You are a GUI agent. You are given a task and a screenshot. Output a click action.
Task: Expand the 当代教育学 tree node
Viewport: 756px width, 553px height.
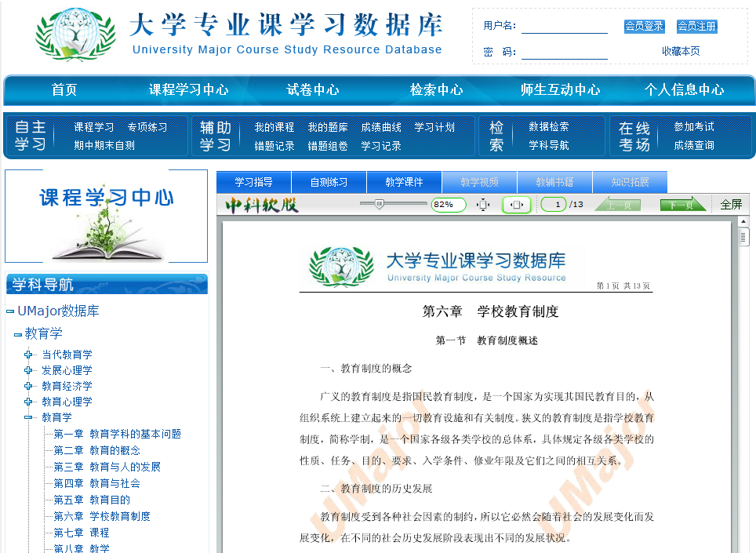pos(29,355)
